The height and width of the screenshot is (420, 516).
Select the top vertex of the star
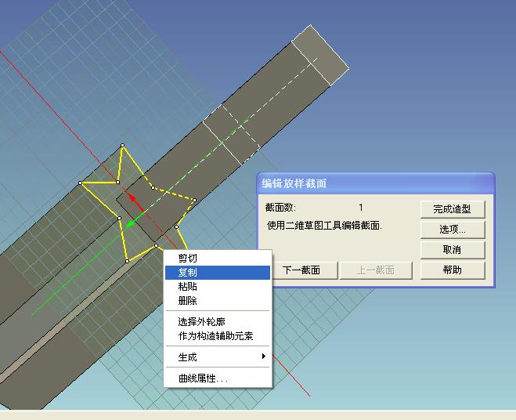(x=123, y=145)
